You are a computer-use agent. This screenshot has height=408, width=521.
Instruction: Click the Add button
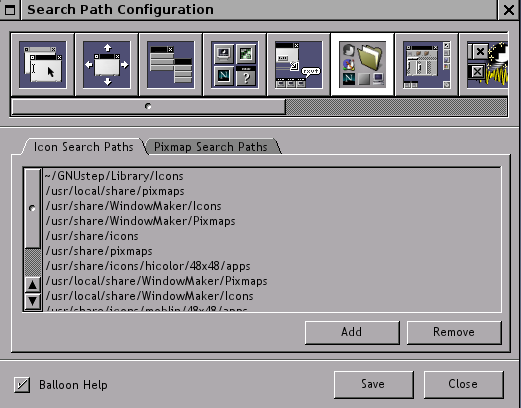[x=352, y=332]
